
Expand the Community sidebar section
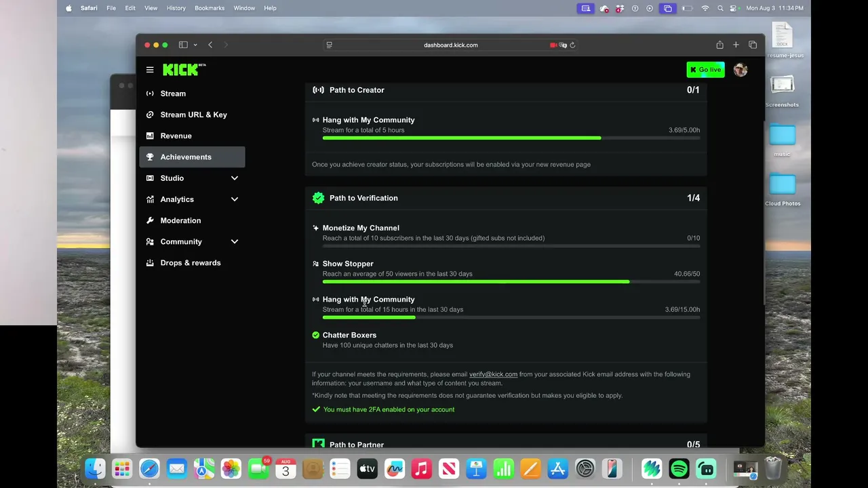click(235, 242)
